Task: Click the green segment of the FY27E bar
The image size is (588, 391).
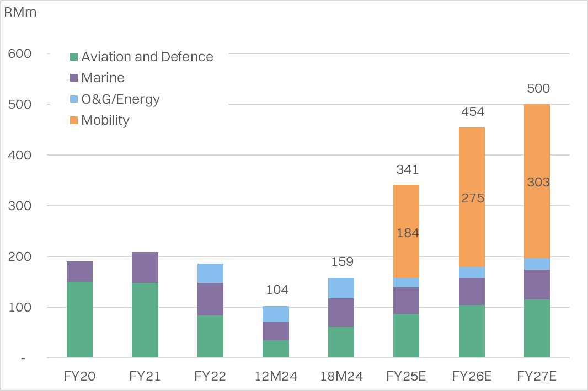Action: [x=537, y=329]
